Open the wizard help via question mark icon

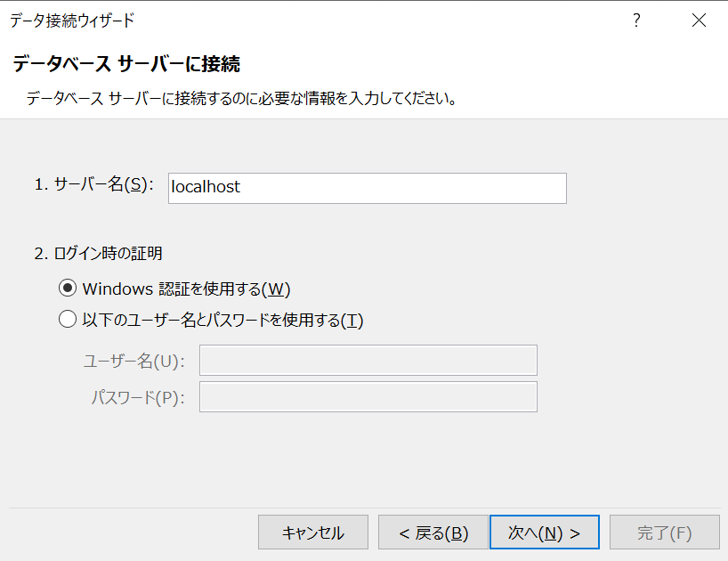tap(636, 20)
